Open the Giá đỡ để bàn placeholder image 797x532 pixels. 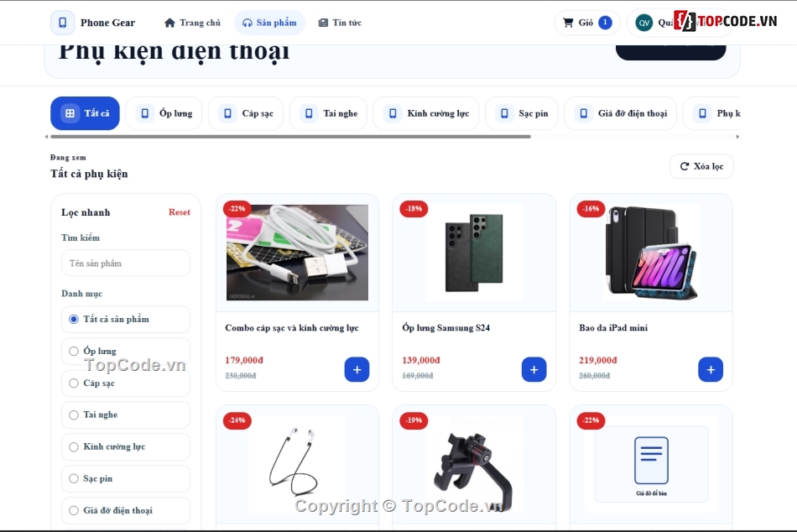pos(651,464)
